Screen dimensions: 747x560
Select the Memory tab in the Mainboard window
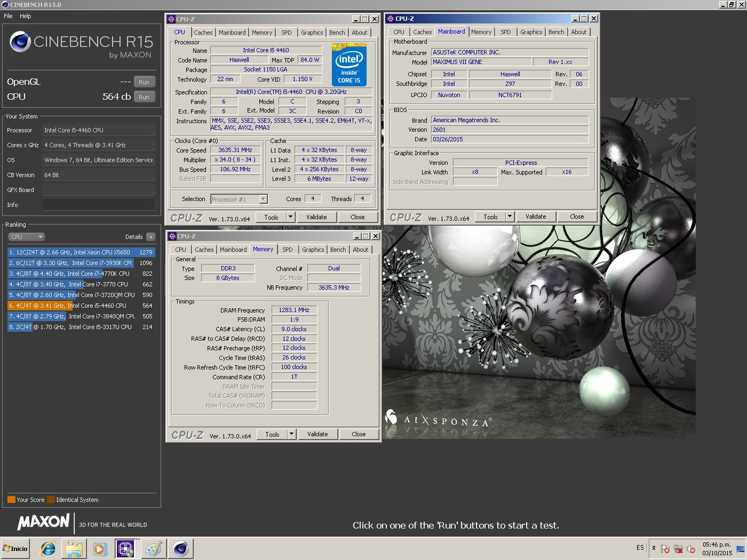(481, 32)
